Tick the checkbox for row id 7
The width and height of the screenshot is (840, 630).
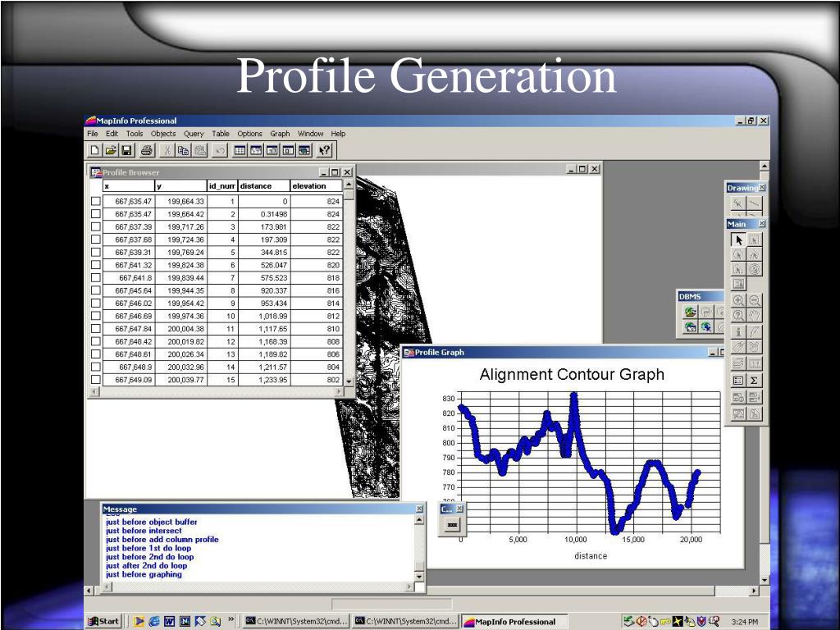pyautogui.click(x=95, y=277)
